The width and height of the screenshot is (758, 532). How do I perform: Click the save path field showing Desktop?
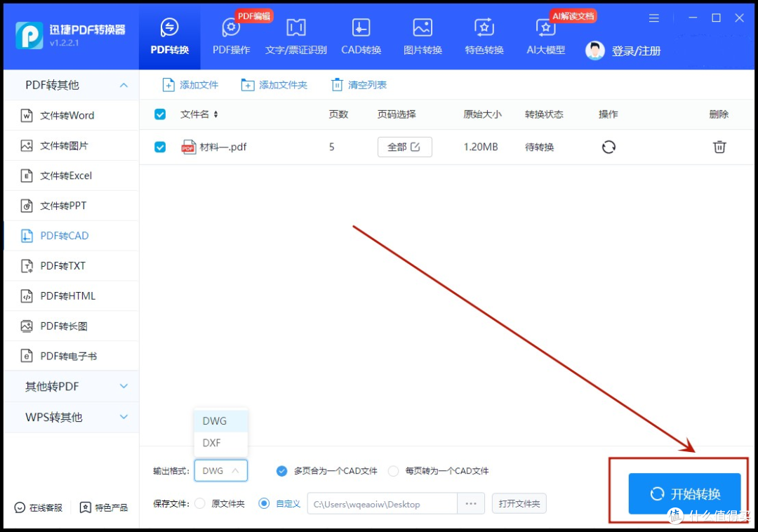point(382,504)
